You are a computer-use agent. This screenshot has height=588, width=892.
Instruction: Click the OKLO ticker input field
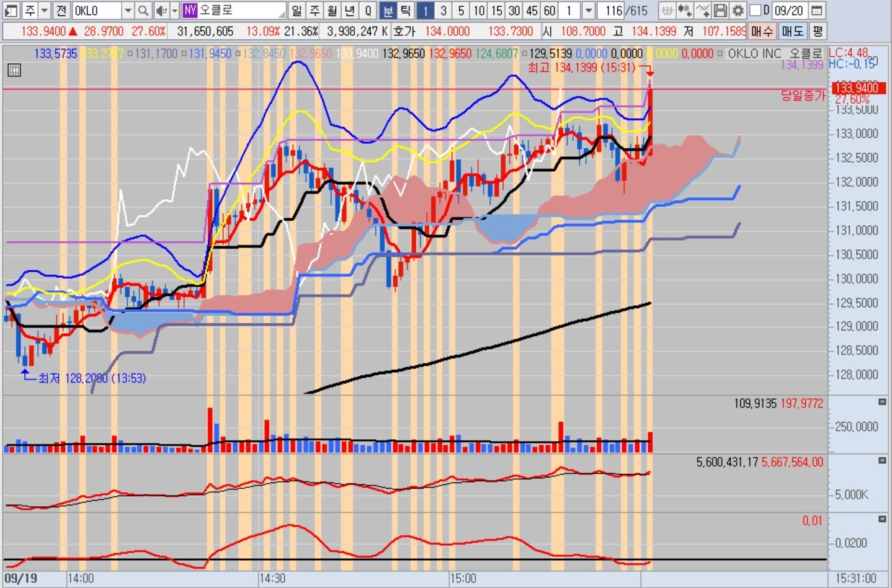pos(96,11)
